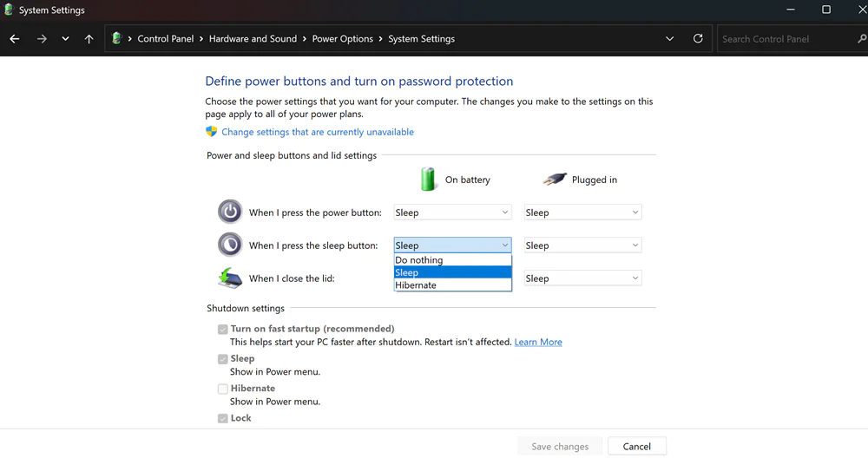This screenshot has height=458, width=868.
Task: Toggle Sleep in Power menu checkbox
Action: 222,359
